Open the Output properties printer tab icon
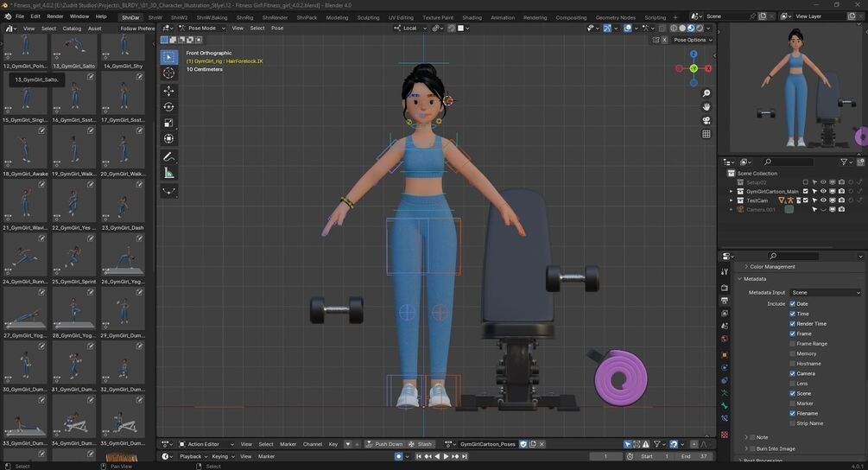 (x=725, y=301)
